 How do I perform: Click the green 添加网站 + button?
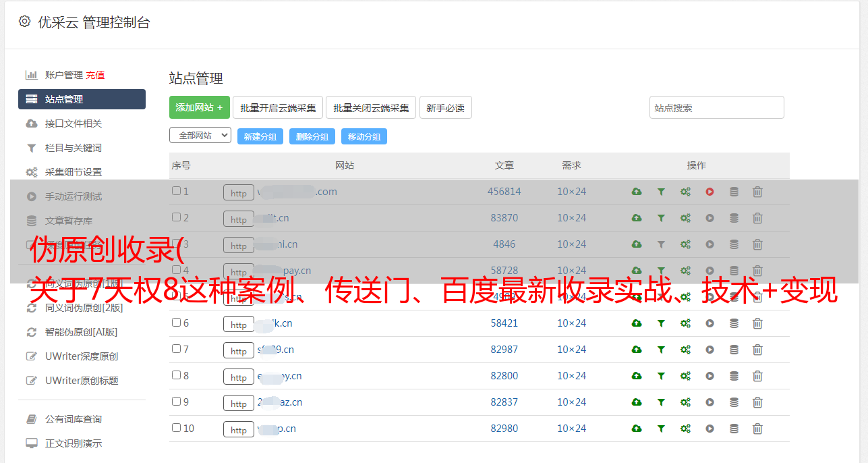coord(199,107)
